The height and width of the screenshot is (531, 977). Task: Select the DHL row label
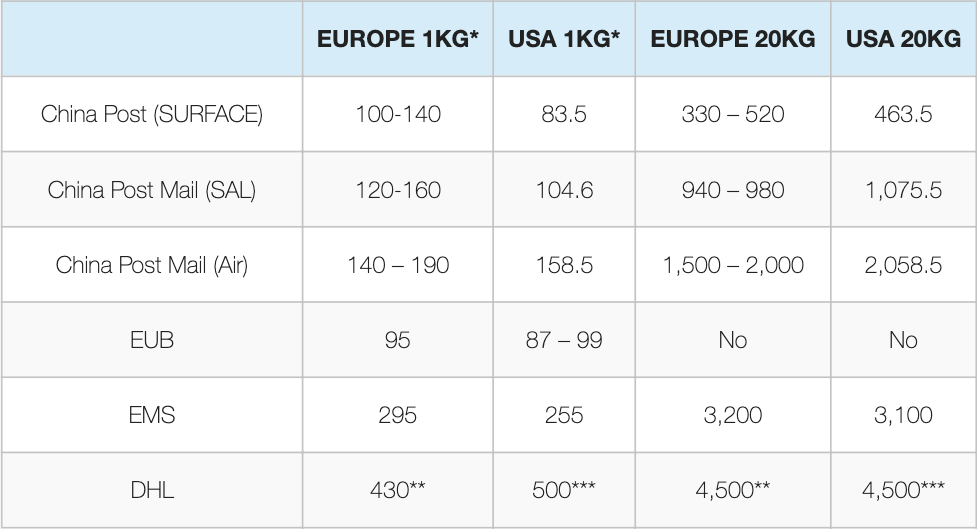pos(152,490)
